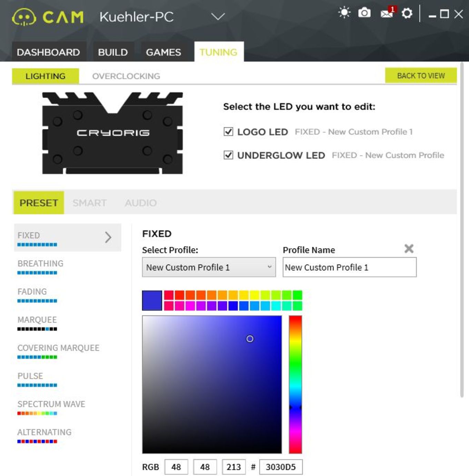Click the BACK TO VIEW button
Image resolution: width=469 pixels, height=476 pixels.
[421, 75]
